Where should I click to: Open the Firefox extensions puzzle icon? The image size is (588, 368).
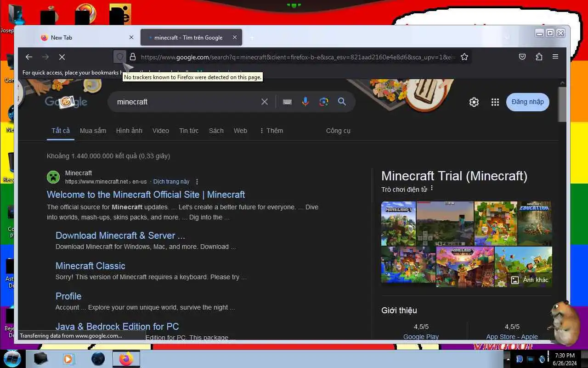539,57
